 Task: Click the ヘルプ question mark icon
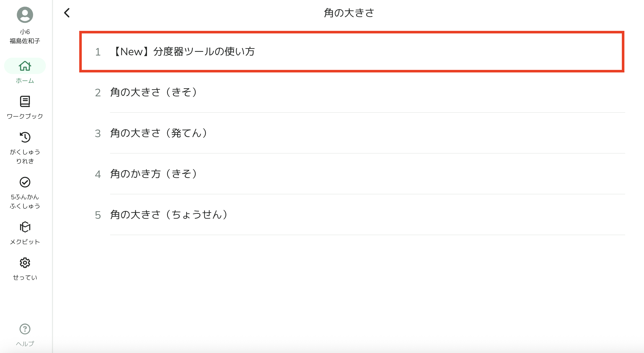point(25,329)
